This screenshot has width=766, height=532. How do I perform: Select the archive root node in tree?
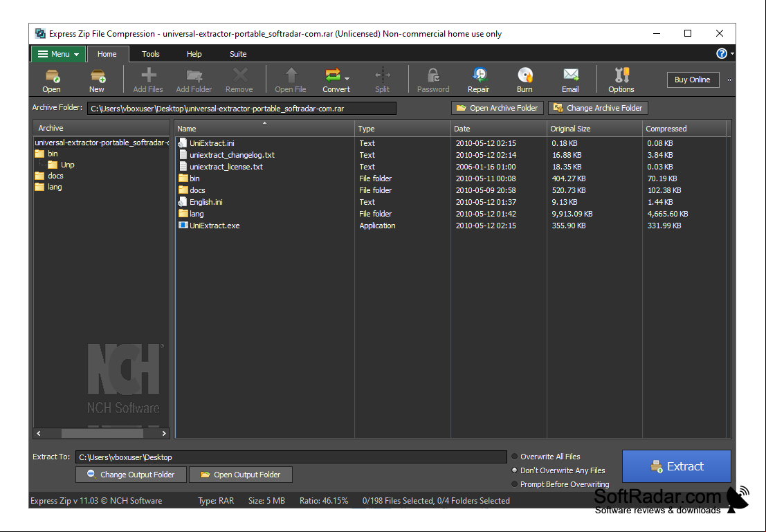pos(102,143)
